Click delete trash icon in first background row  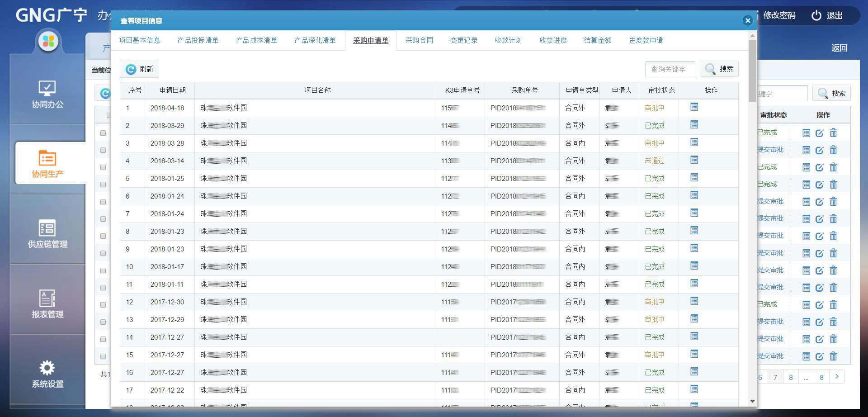(x=833, y=133)
